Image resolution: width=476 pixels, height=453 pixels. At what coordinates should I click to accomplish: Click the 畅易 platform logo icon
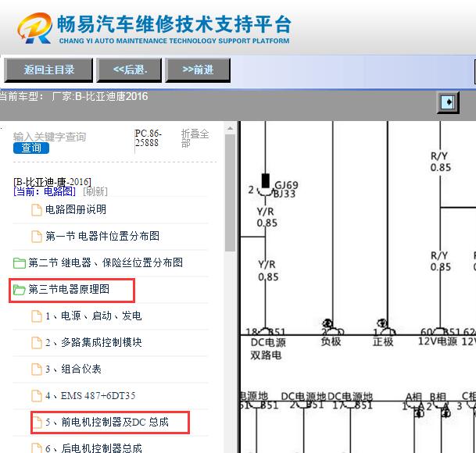pos(34,28)
